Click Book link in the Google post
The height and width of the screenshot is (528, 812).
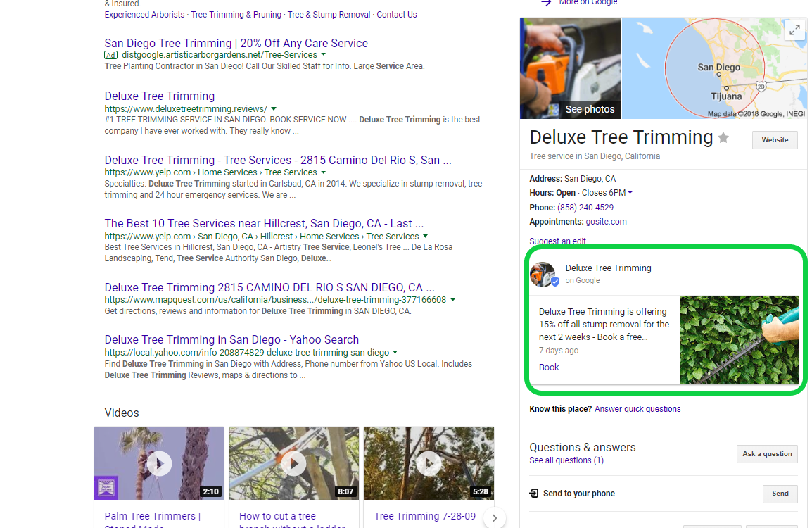coord(548,367)
